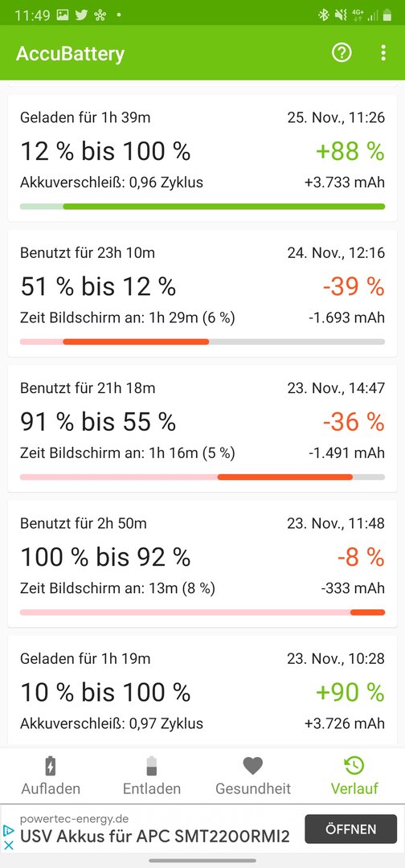The width and height of the screenshot is (405, 868).
Task: Open the 51 % bis 12 % usage session
Action: click(202, 293)
